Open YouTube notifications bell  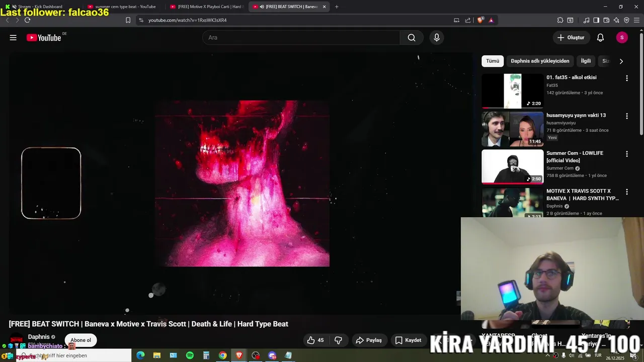pos(600,38)
